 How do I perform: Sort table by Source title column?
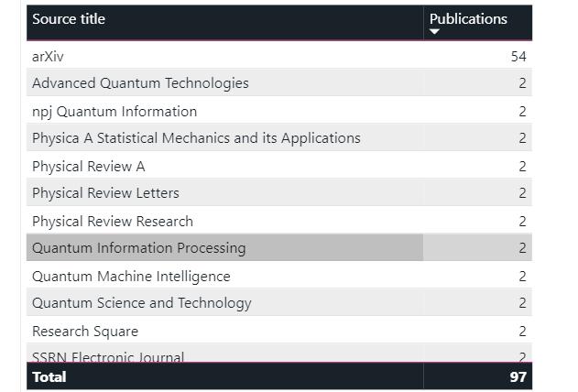69,19
